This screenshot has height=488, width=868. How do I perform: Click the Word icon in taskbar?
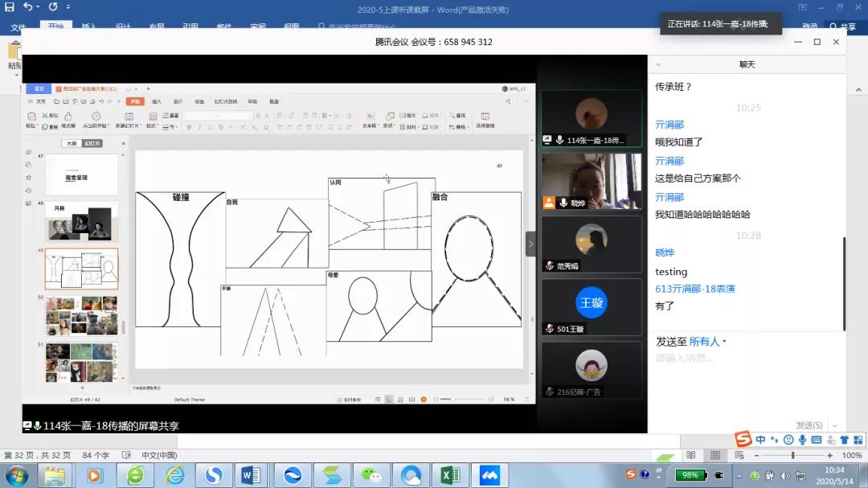coord(251,475)
